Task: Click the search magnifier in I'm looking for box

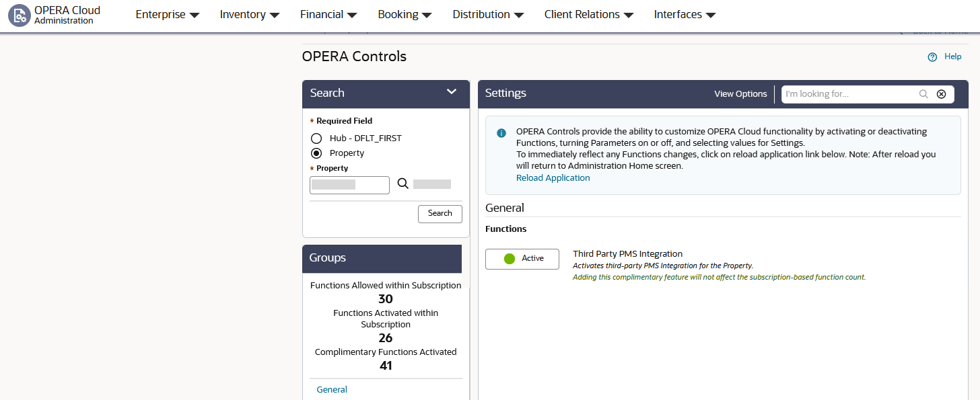Action: pyautogui.click(x=923, y=94)
